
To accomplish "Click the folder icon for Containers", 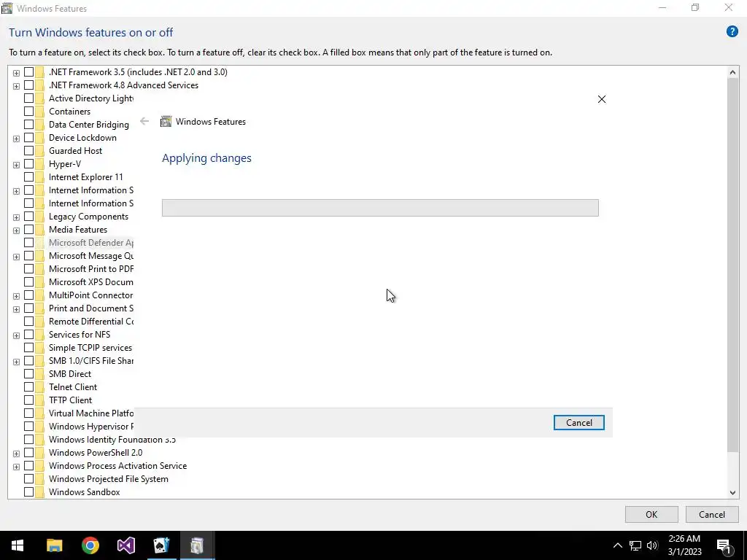I will (x=40, y=112).
